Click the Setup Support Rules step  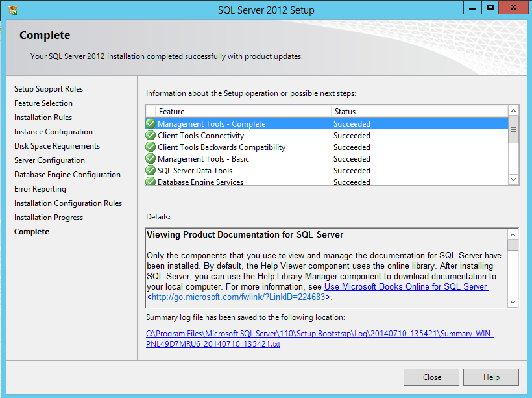tap(49, 89)
